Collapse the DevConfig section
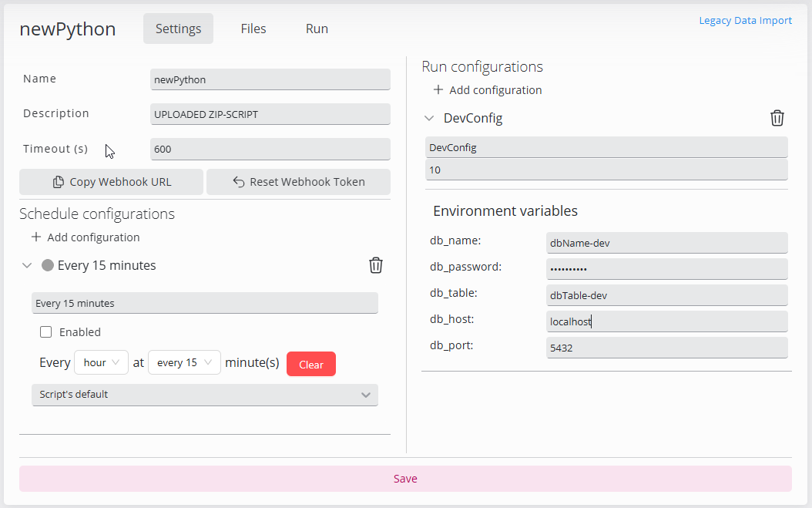 pos(429,118)
